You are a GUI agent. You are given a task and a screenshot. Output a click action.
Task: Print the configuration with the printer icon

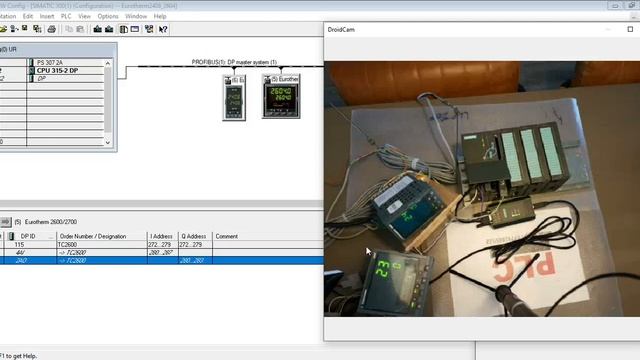pyautogui.click(x=51, y=29)
